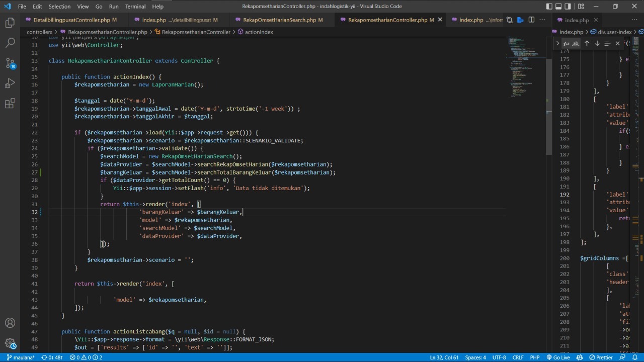This screenshot has width=644, height=362.
Task: Click the maulana git branch indicator
Action: (20, 357)
